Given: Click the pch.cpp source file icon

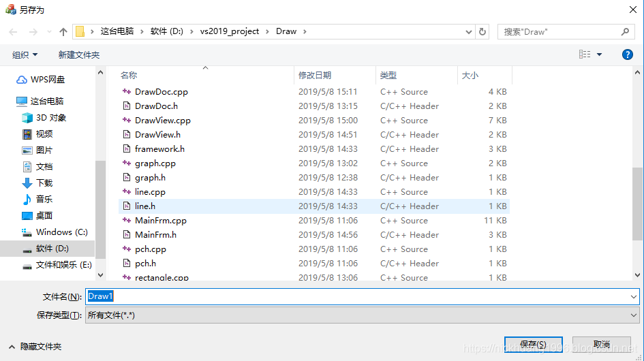Looking at the screenshot, I should (127, 249).
